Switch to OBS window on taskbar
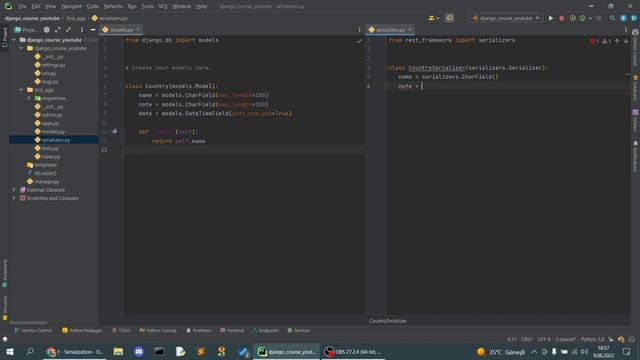Viewport: 640px width, 360px height. (x=353, y=352)
